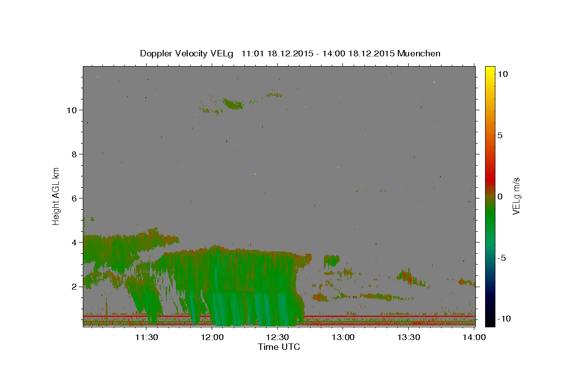Click the height axis label 10
The image size is (588, 392).
point(71,110)
